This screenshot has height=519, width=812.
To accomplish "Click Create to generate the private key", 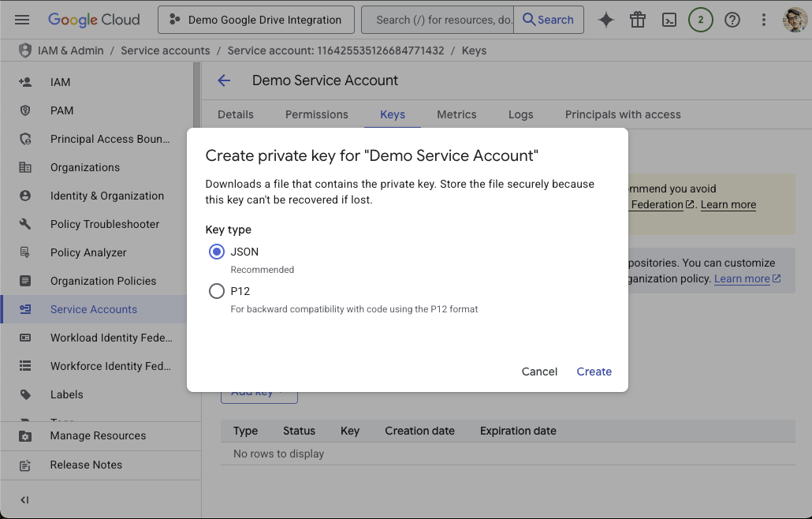I will [594, 372].
